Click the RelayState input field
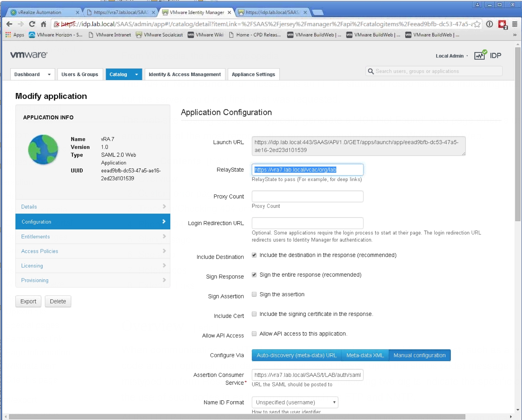522x420 pixels. tap(308, 169)
